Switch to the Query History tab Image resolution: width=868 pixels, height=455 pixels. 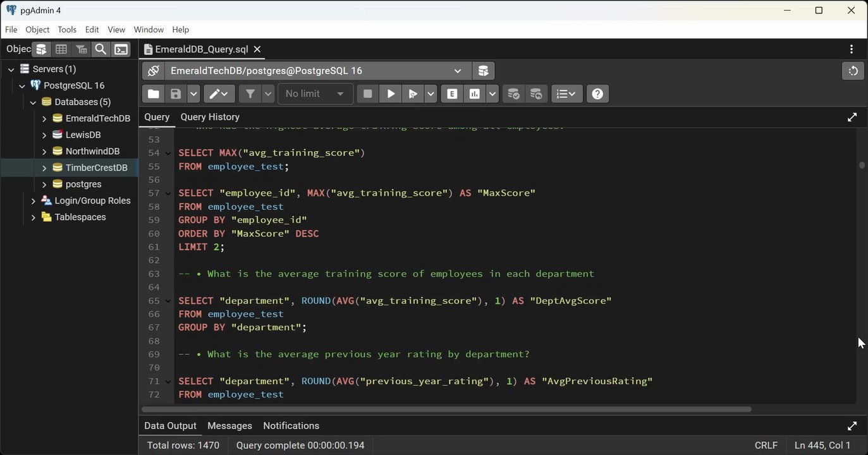pyautogui.click(x=210, y=117)
